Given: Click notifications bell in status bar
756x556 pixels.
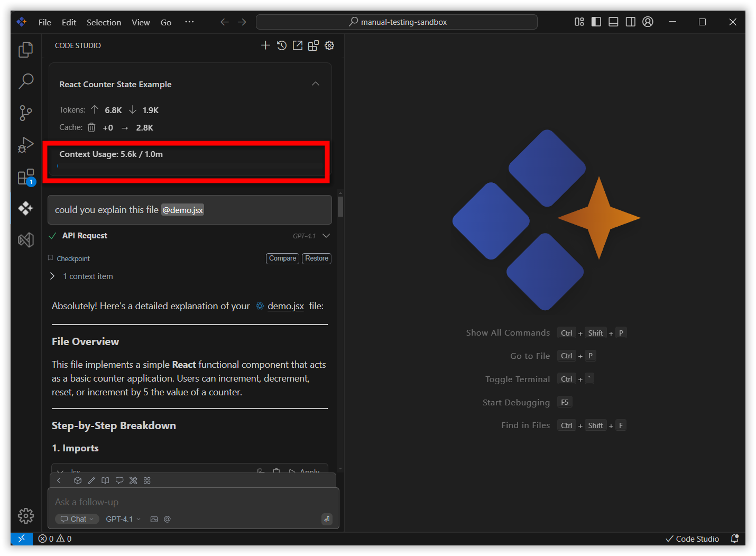Looking at the screenshot, I should pyautogui.click(x=734, y=539).
